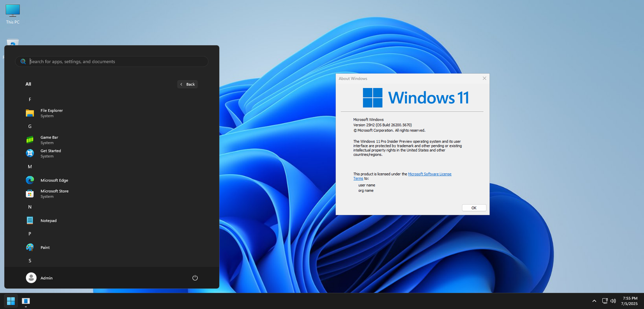Screen dimensions: 644x309
Task: Click the letter S group header
Action: click(30, 261)
